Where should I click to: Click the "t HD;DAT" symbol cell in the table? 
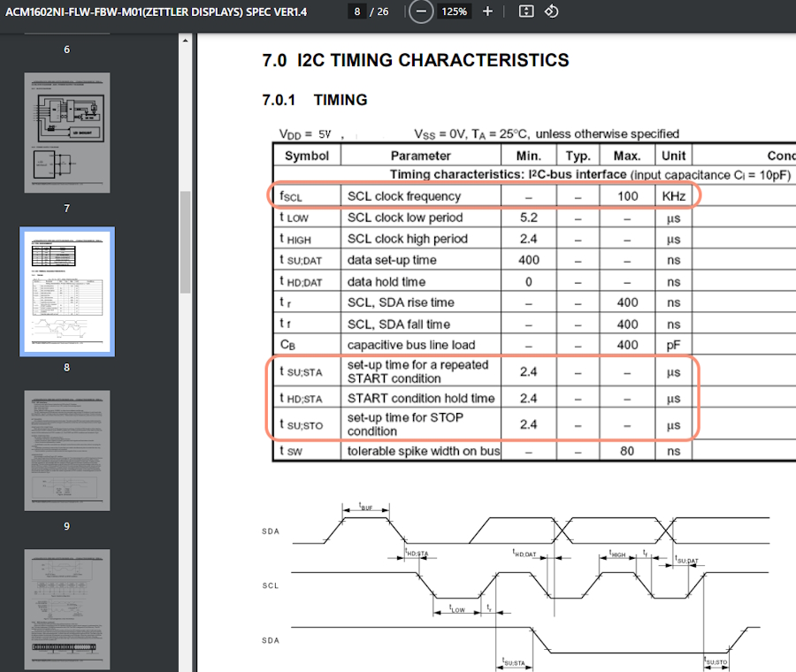point(301,282)
